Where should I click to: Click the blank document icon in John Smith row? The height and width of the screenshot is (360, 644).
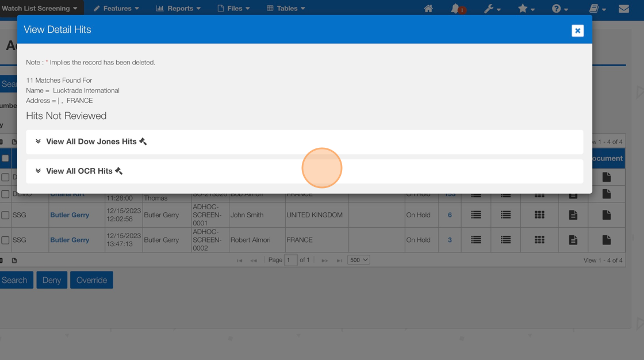coord(607,215)
